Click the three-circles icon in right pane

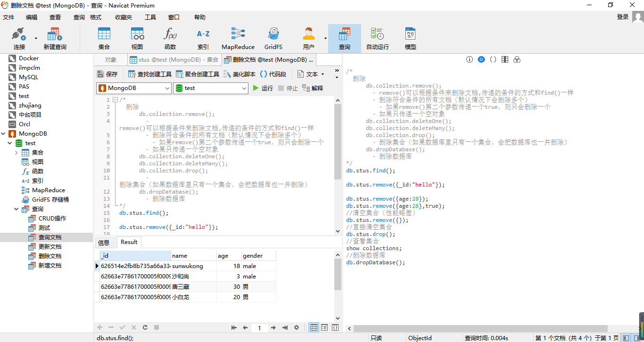(x=517, y=59)
